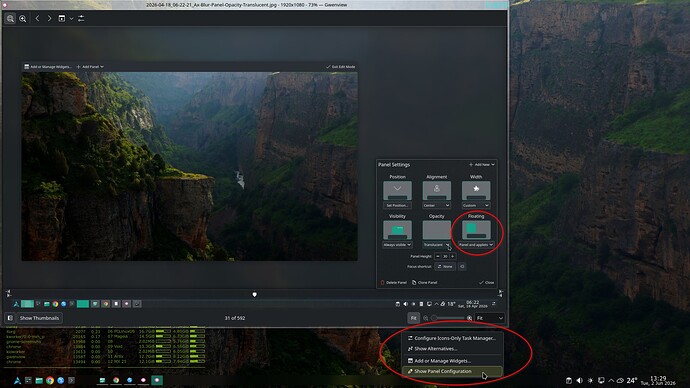Open the Translucent opacity dropdown
Viewport: 690px width, 388px height.
pyautogui.click(x=437, y=245)
